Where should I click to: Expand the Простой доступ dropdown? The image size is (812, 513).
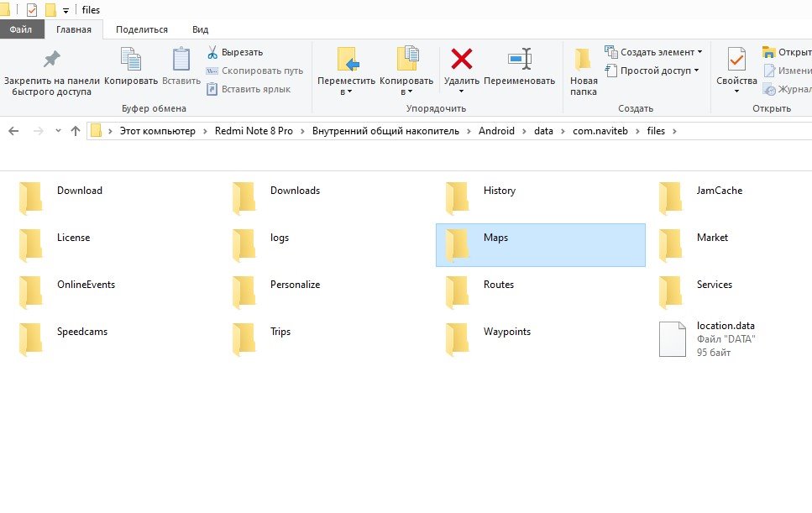pyautogui.click(x=652, y=71)
